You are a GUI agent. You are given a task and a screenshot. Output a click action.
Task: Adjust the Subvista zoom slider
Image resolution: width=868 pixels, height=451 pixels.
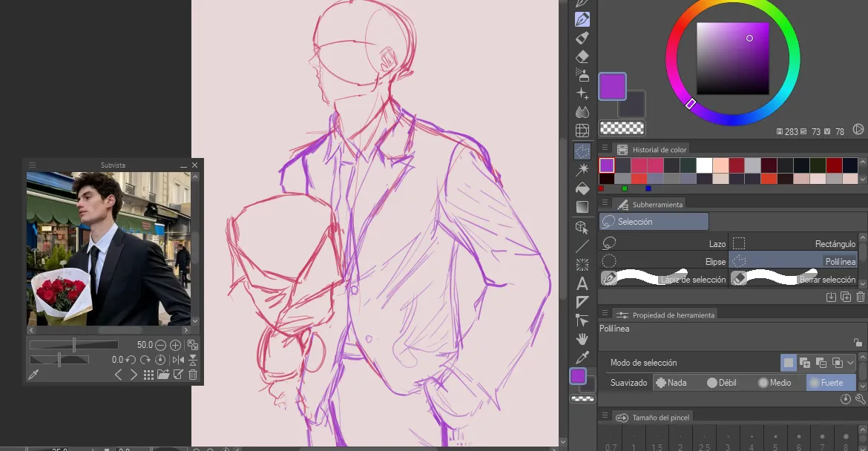(73, 345)
